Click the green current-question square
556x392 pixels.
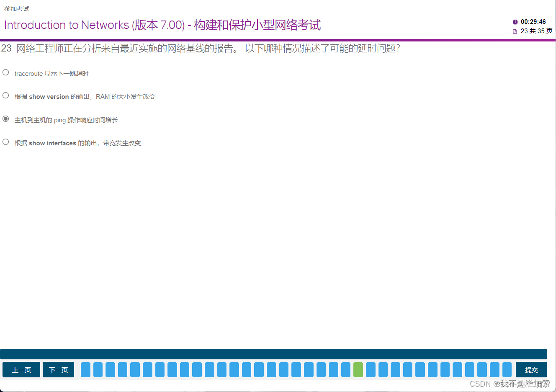pos(358,370)
